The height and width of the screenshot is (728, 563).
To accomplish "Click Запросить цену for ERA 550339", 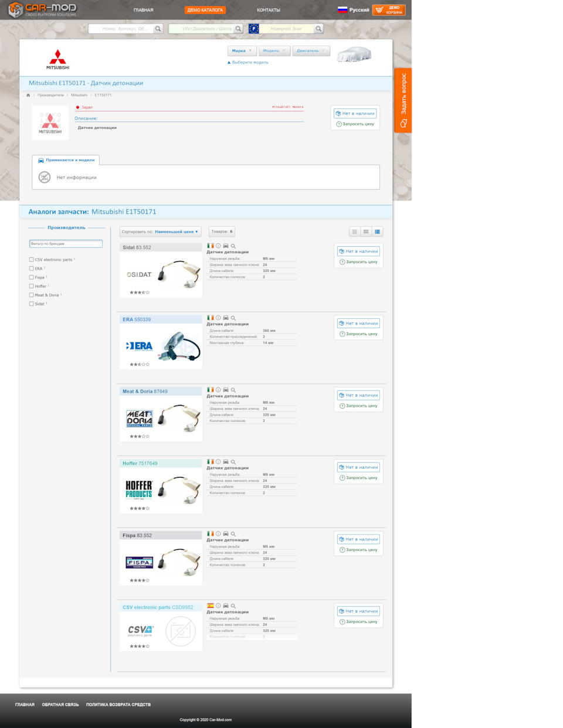I will click(358, 334).
